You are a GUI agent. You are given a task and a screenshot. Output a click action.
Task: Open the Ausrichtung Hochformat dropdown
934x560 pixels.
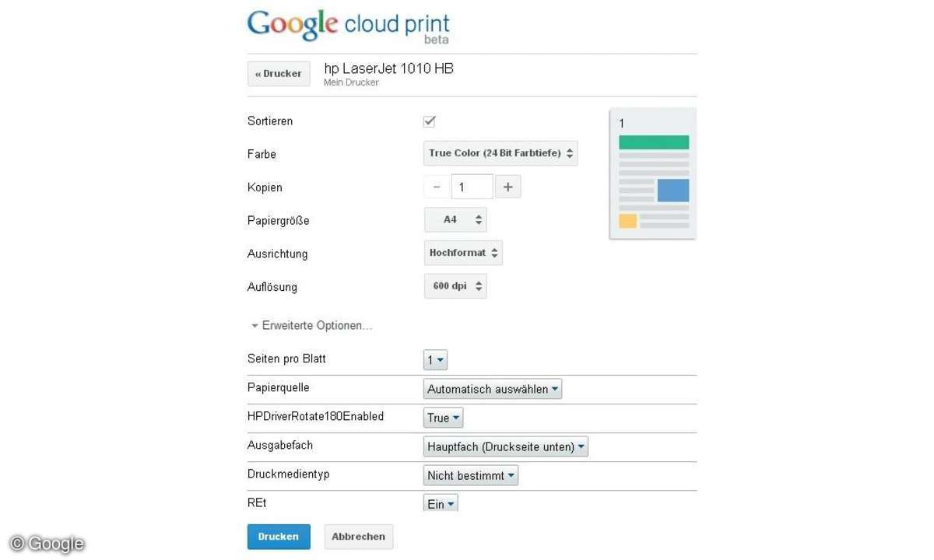point(463,253)
